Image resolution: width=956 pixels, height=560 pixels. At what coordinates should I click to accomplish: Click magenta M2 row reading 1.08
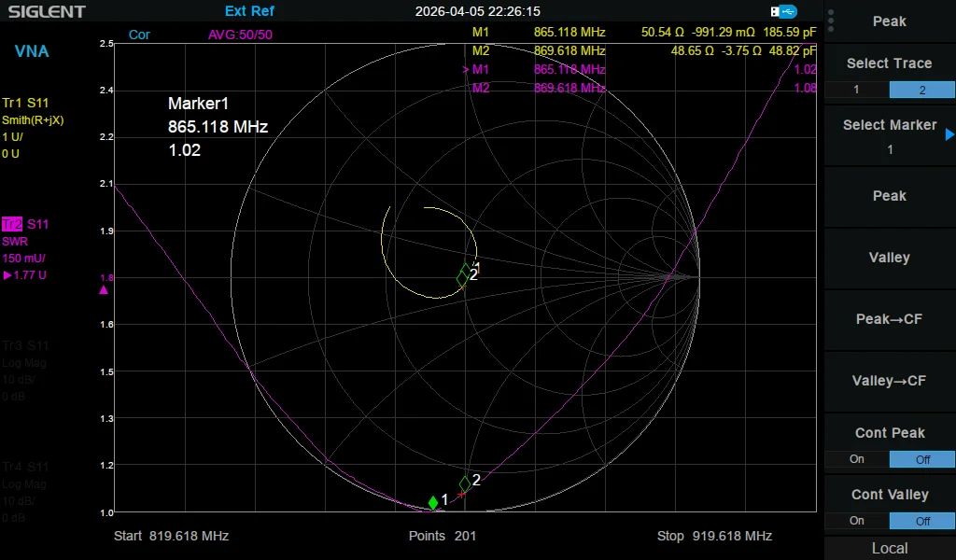tap(644, 89)
